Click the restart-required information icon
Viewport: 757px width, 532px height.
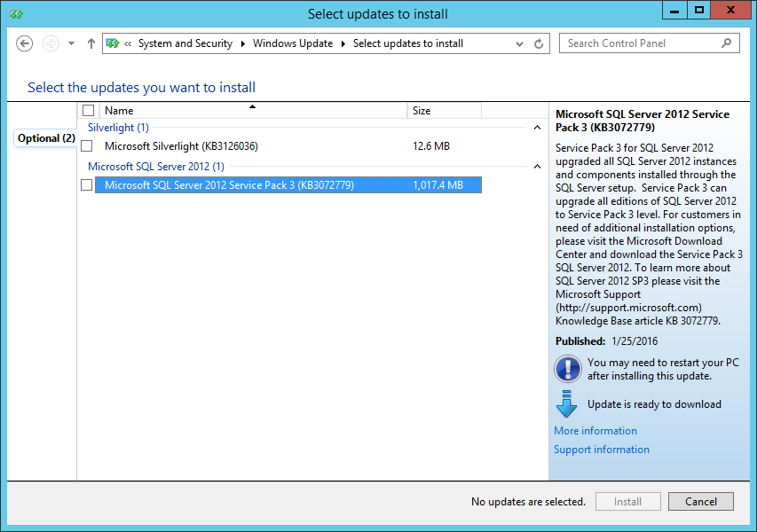click(x=567, y=370)
